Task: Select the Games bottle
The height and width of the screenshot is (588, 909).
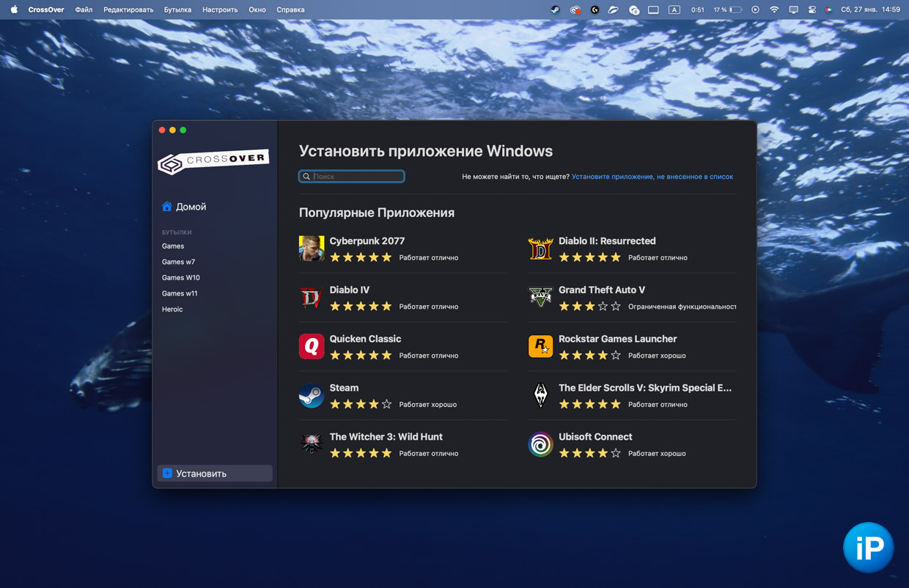Action: tap(173, 246)
